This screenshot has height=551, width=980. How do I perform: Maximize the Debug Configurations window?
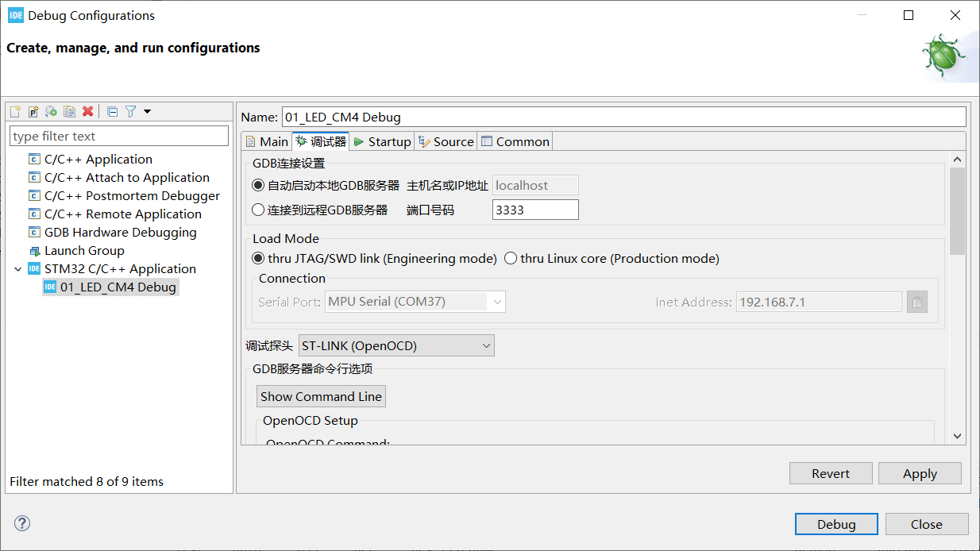pos(909,15)
